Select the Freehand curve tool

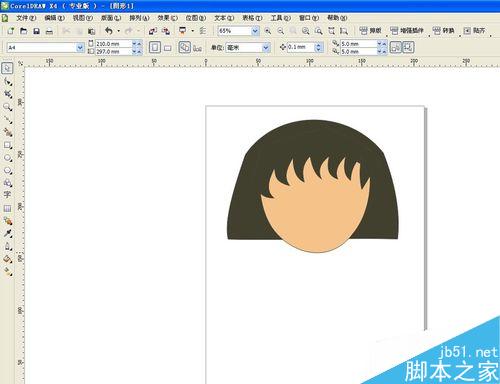click(7, 120)
